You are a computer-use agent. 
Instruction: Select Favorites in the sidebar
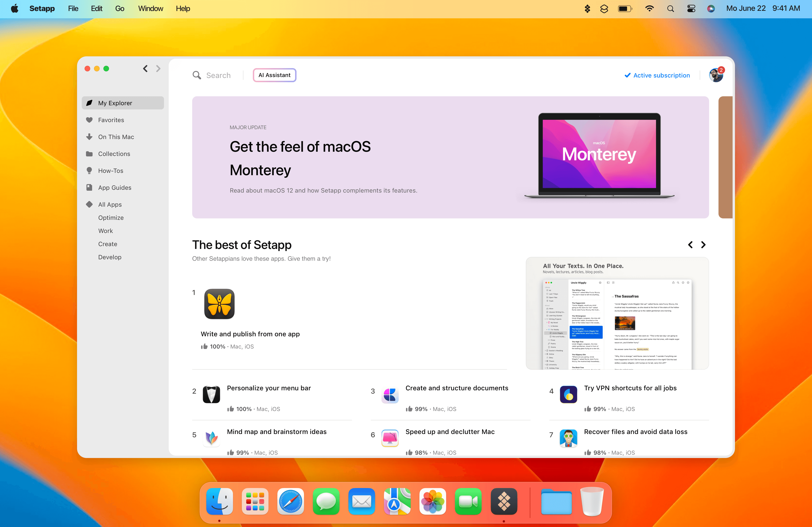tap(111, 120)
